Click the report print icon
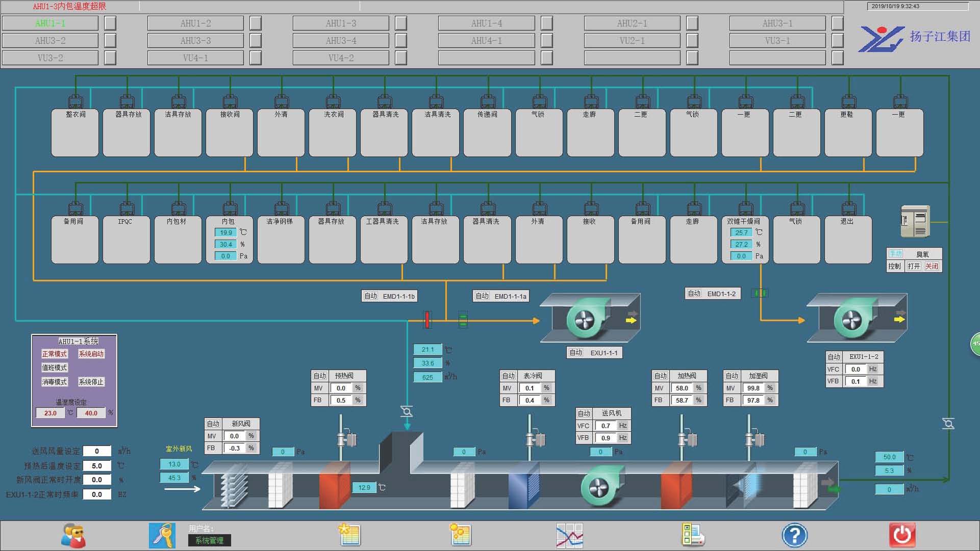Screen dimensions: 980x551 point(693,536)
